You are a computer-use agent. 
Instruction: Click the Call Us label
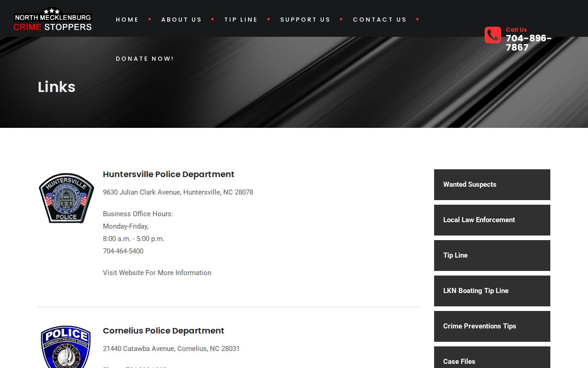[516, 29]
